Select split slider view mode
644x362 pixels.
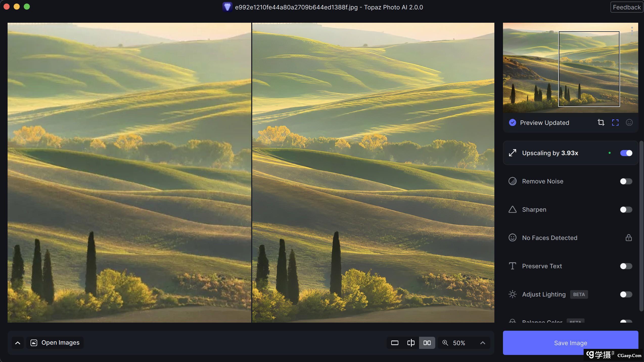click(411, 343)
